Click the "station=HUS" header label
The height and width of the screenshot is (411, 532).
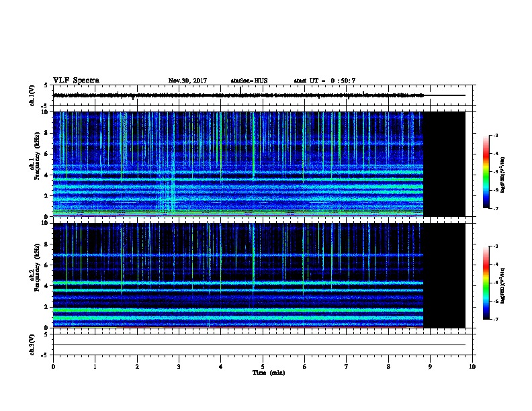(x=249, y=81)
